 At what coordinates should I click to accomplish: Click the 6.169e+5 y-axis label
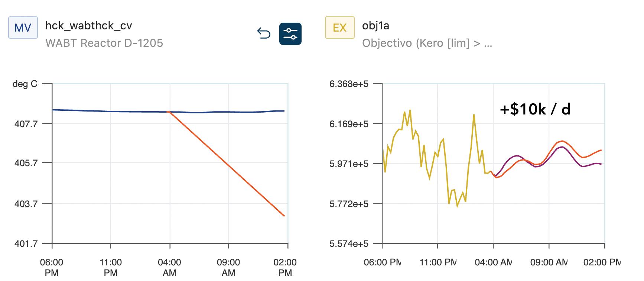[x=349, y=124]
